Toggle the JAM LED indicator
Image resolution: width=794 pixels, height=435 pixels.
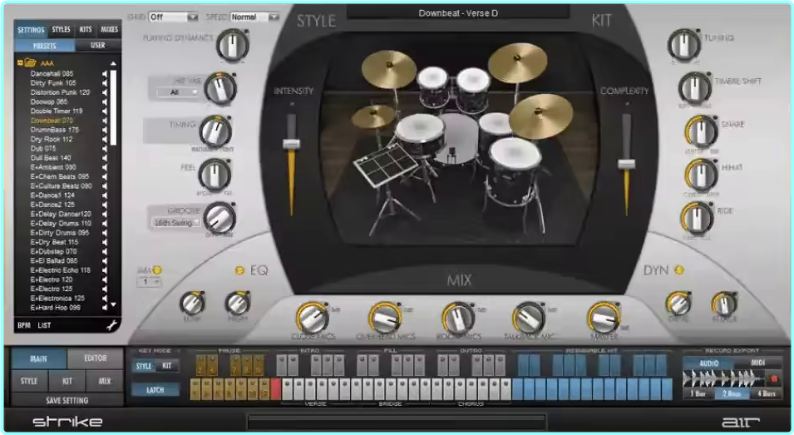click(x=157, y=270)
